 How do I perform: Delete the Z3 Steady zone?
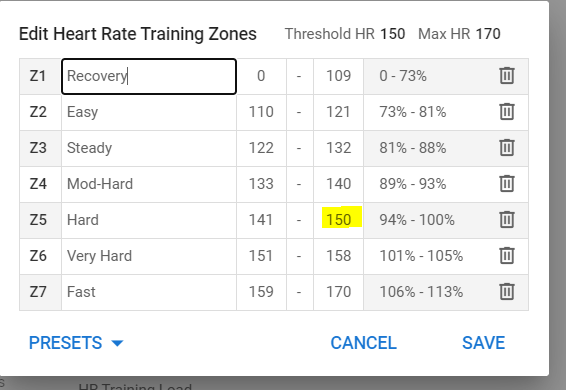tap(507, 148)
